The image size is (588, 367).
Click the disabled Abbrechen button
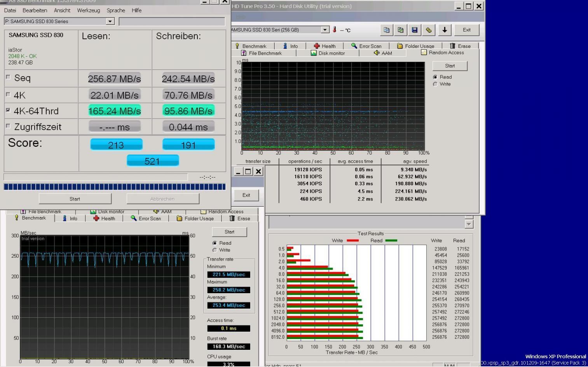(163, 199)
